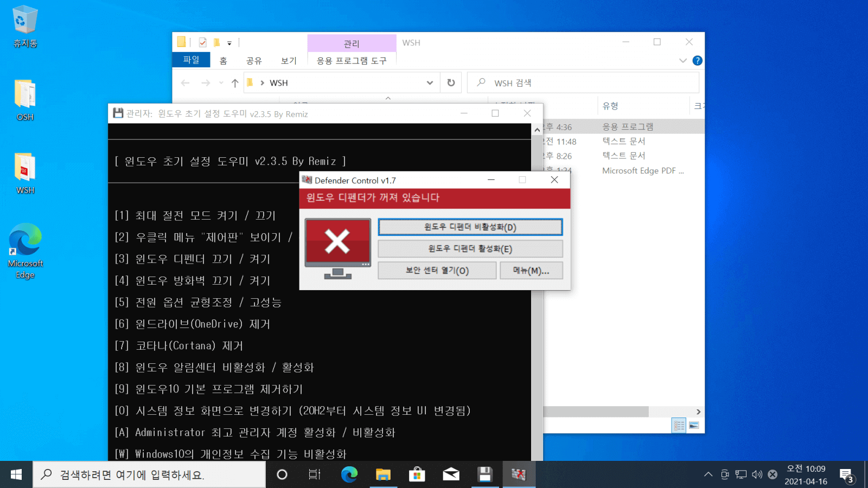Open the 메뉴(M)... button
The height and width of the screenshot is (488, 868).
531,271
